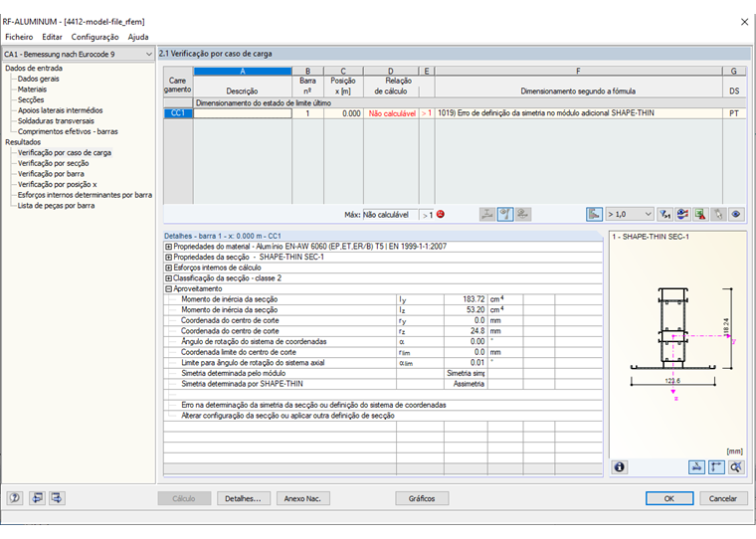Select Dados gerais in tree
Viewport: 756px width, 539px height.
point(39,79)
